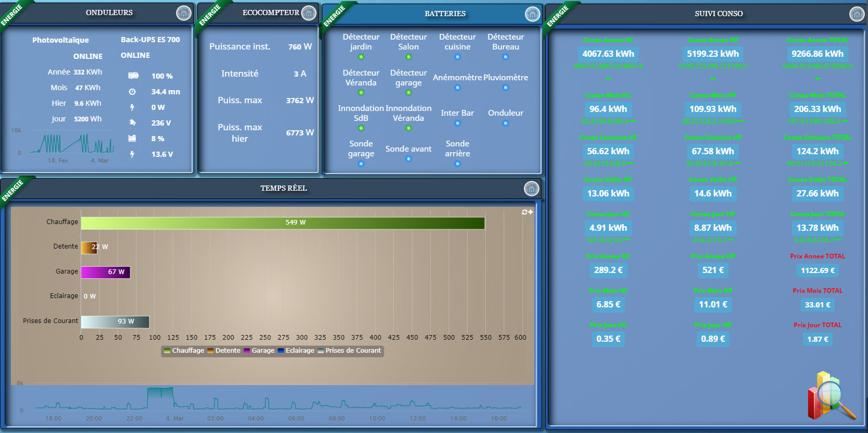Click battery status dot under Onduleur
The height and width of the screenshot is (433, 868).
click(505, 123)
